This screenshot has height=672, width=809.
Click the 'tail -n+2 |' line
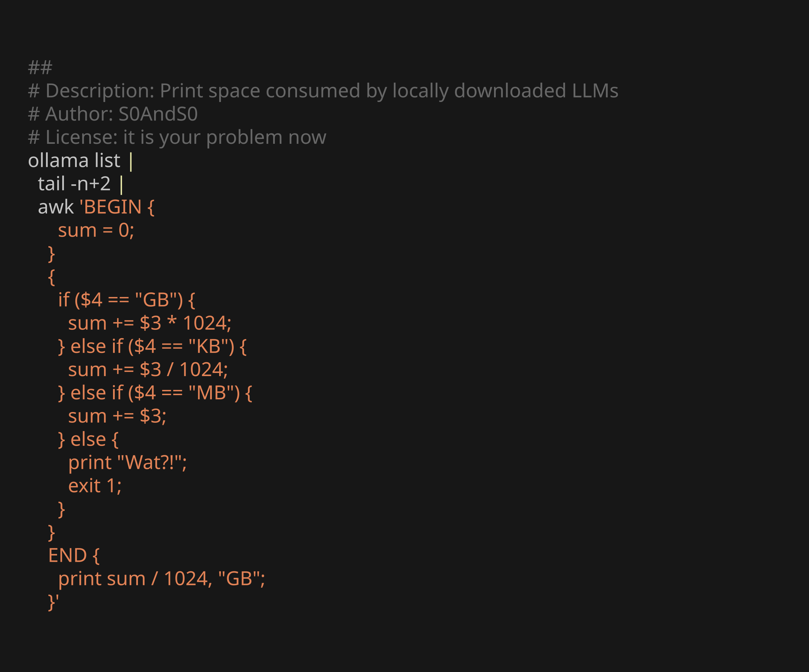click(x=80, y=184)
